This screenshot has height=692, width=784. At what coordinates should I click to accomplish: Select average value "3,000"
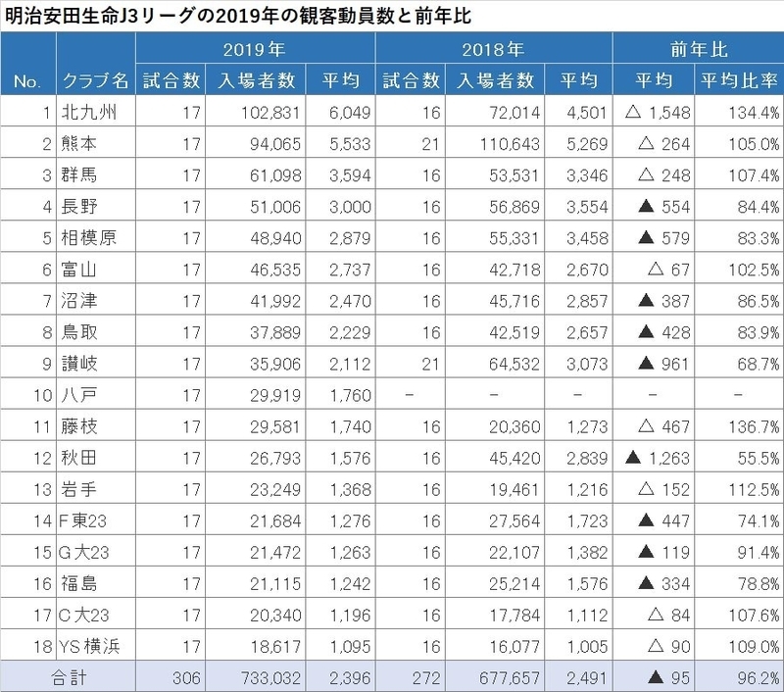tap(350, 207)
